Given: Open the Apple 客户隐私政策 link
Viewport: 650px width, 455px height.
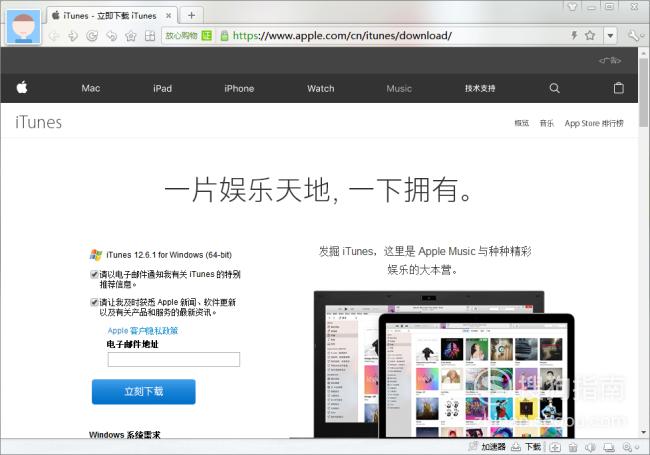Looking at the screenshot, I should pos(143,331).
